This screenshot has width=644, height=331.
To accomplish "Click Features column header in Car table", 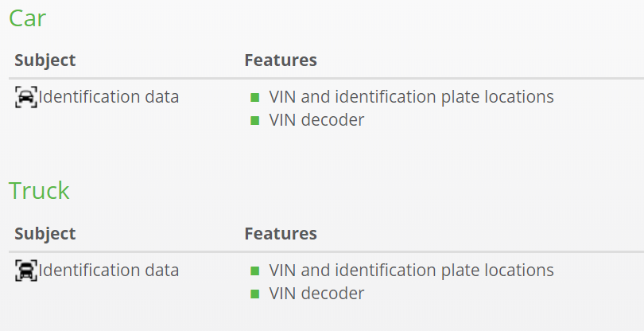I will coord(281,60).
